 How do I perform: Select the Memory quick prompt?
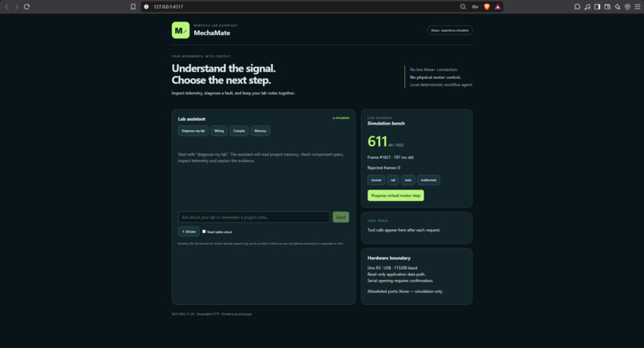coord(260,131)
